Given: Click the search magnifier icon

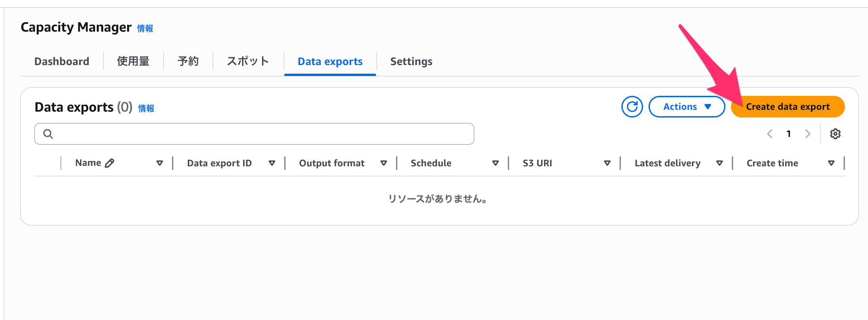Looking at the screenshot, I should pyautogui.click(x=48, y=134).
